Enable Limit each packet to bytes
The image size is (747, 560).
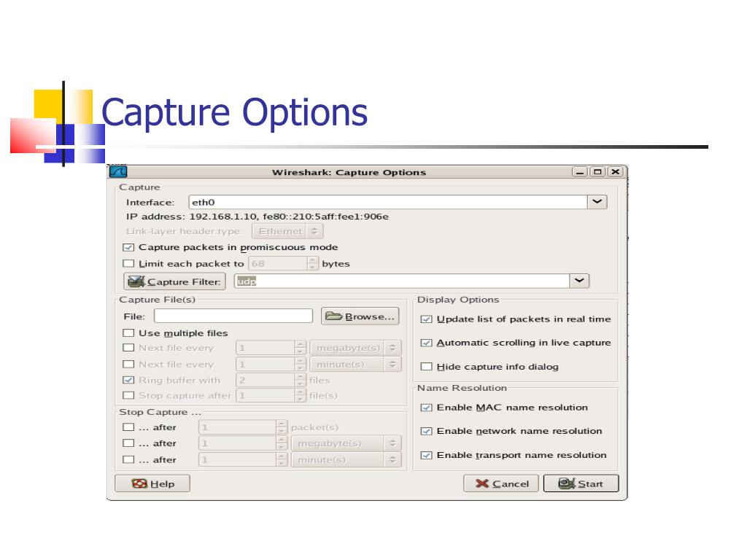[128, 263]
